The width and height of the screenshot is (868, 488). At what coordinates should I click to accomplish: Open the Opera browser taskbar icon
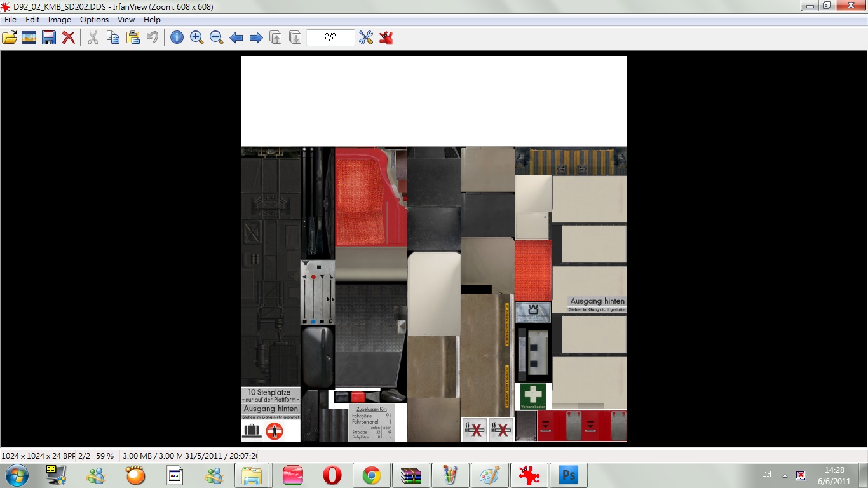click(332, 475)
